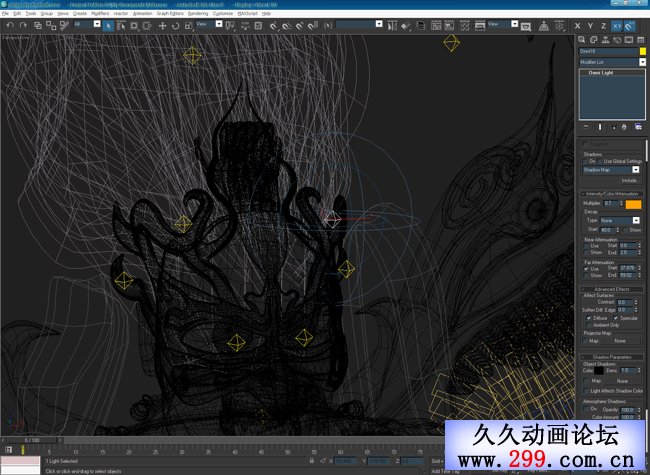Open the Rendering menu

(x=198, y=14)
